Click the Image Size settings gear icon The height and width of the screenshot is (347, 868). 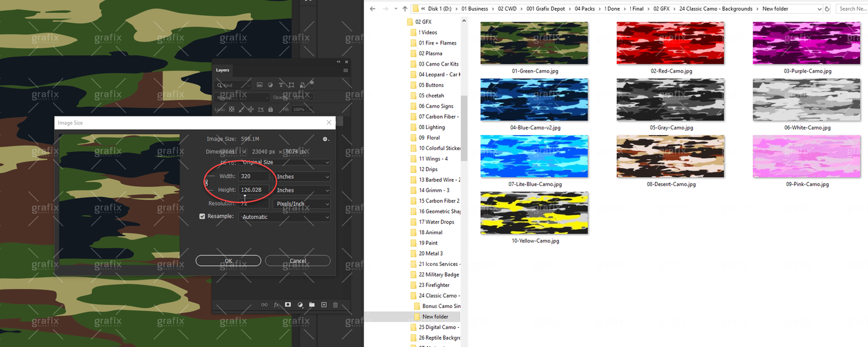point(326,139)
